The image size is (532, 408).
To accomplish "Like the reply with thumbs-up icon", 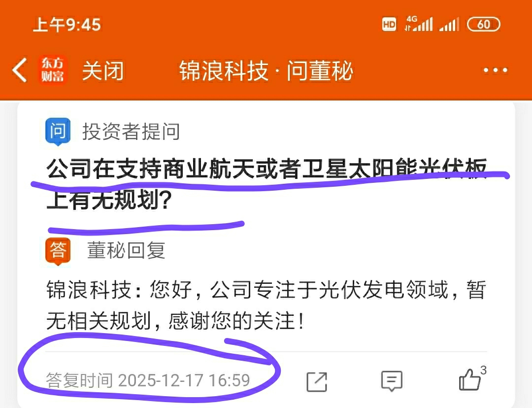I will 469,379.
